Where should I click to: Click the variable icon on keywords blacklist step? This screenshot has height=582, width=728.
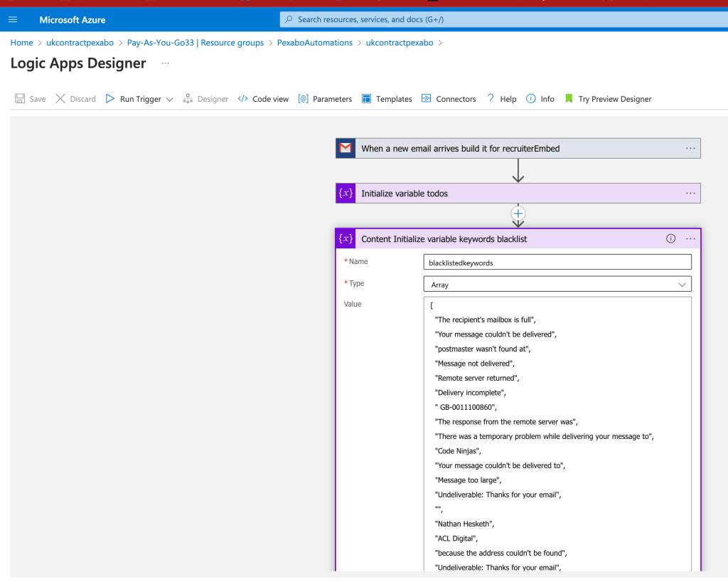point(346,239)
